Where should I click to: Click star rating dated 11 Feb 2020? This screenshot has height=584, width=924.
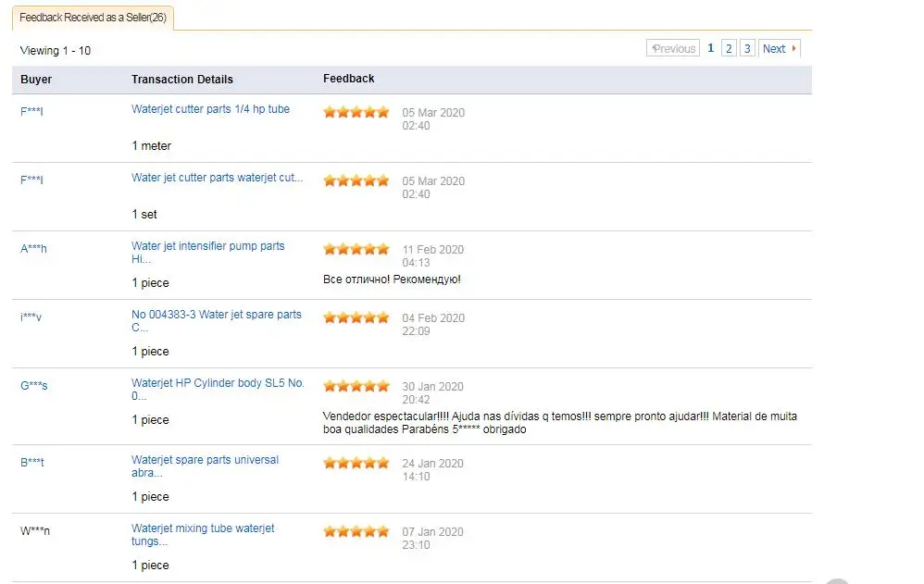coord(356,249)
